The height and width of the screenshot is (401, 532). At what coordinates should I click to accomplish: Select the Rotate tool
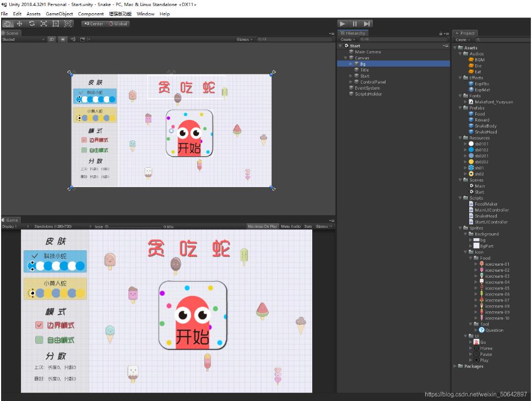(x=32, y=24)
